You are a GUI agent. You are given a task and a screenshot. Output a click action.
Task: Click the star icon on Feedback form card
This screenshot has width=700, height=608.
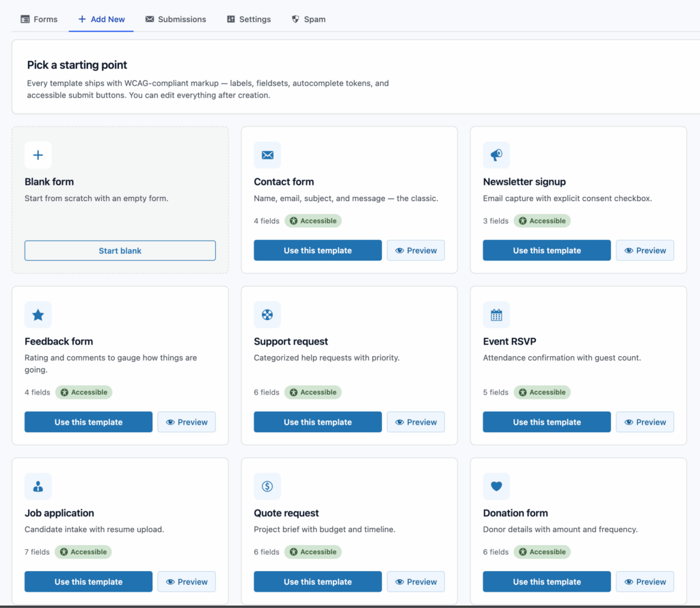[x=38, y=315]
